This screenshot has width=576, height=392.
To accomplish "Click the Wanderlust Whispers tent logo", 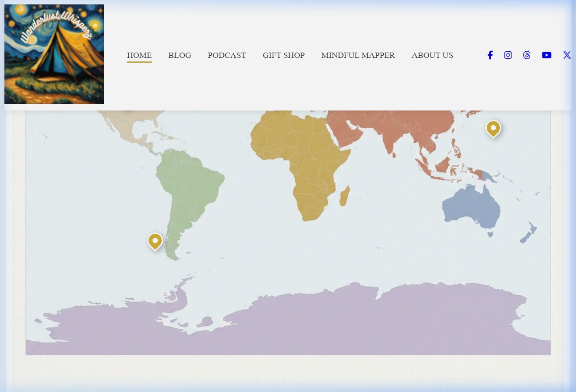I will tap(54, 54).
